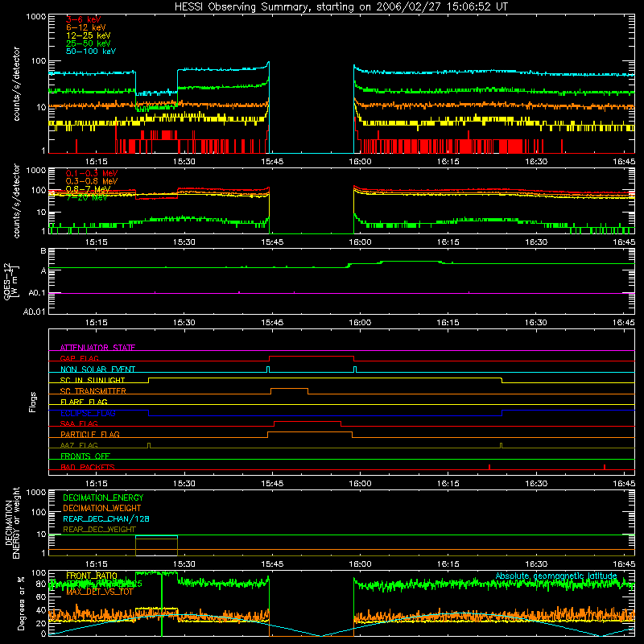Select the ECLIPSE_FLAG label

tap(88, 413)
